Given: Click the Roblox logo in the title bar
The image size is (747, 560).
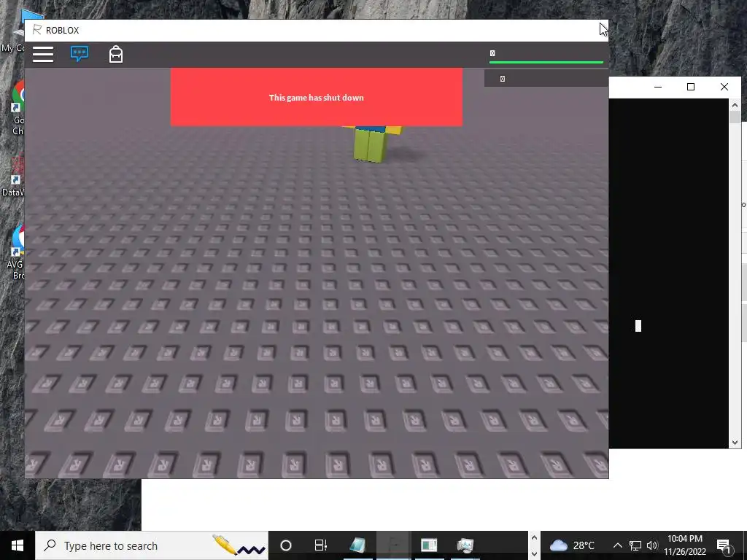Looking at the screenshot, I should [36, 30].
